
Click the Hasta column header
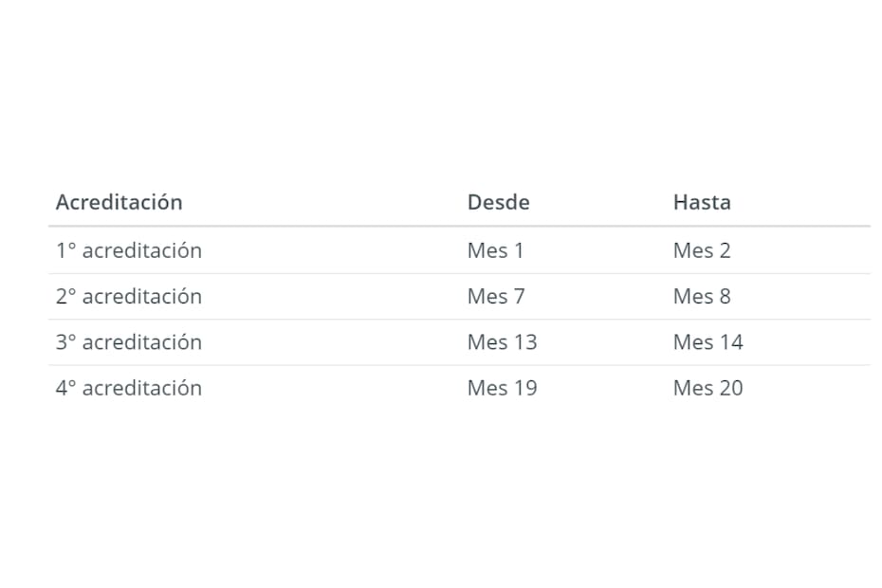point(702,203)
